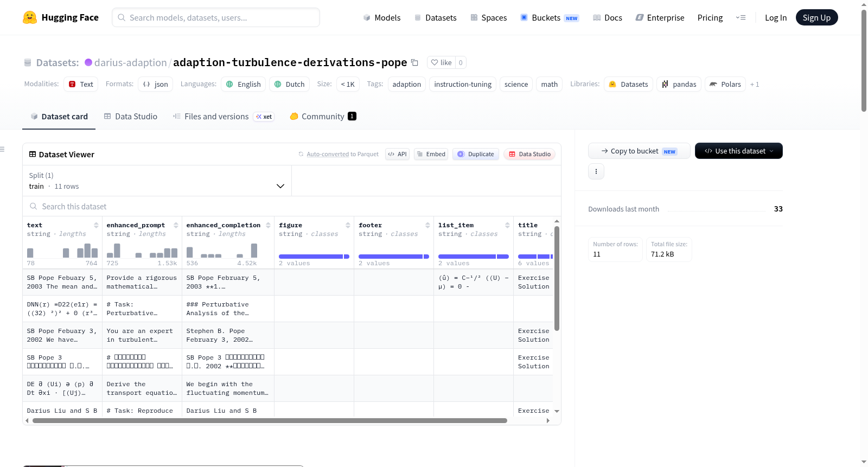This screenshot has height=467, width=868.
Task: Click the json format tag
Action: pyautogui.click(x=156, y=84)
